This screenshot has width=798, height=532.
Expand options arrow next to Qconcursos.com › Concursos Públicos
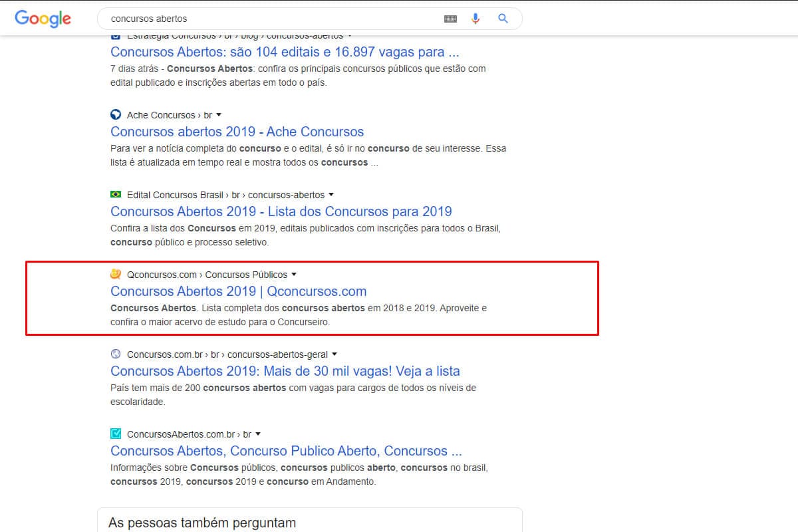(294, 275)
